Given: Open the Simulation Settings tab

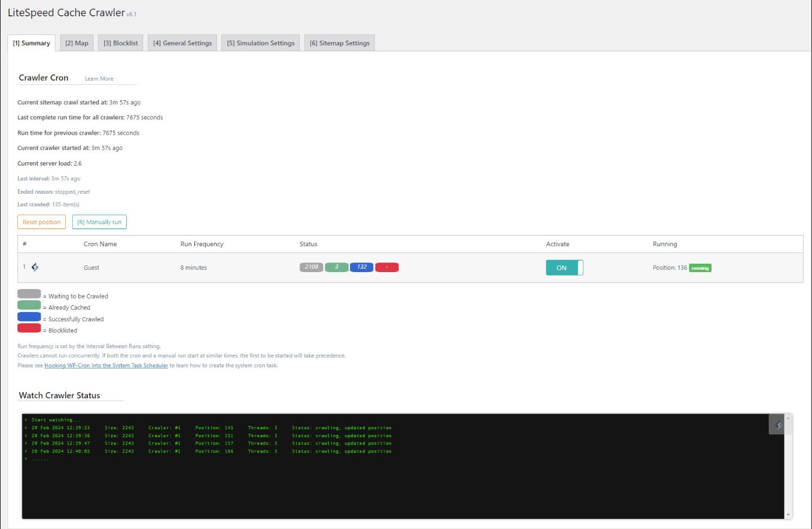Looking at the screenshot, I should coord(261,43).
